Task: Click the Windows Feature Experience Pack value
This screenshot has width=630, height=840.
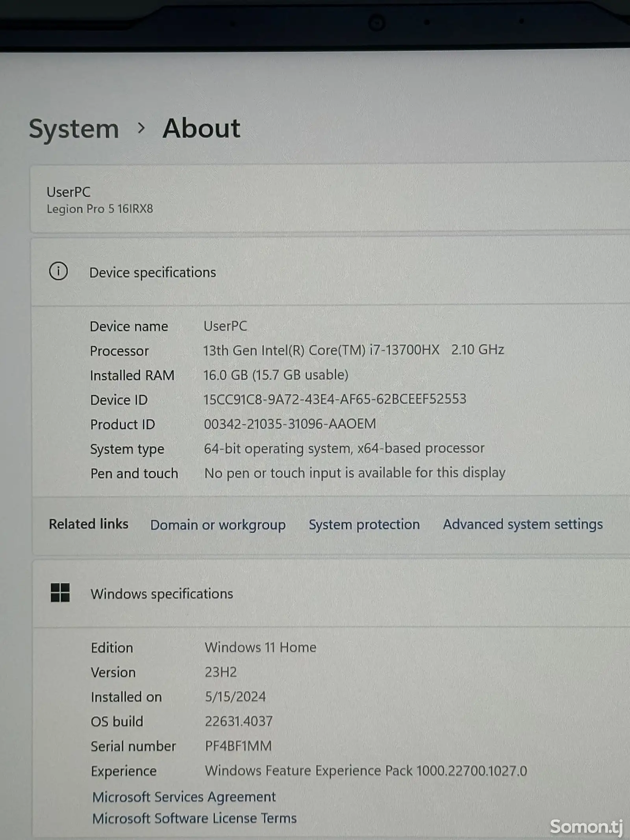Action: (366, 771)
